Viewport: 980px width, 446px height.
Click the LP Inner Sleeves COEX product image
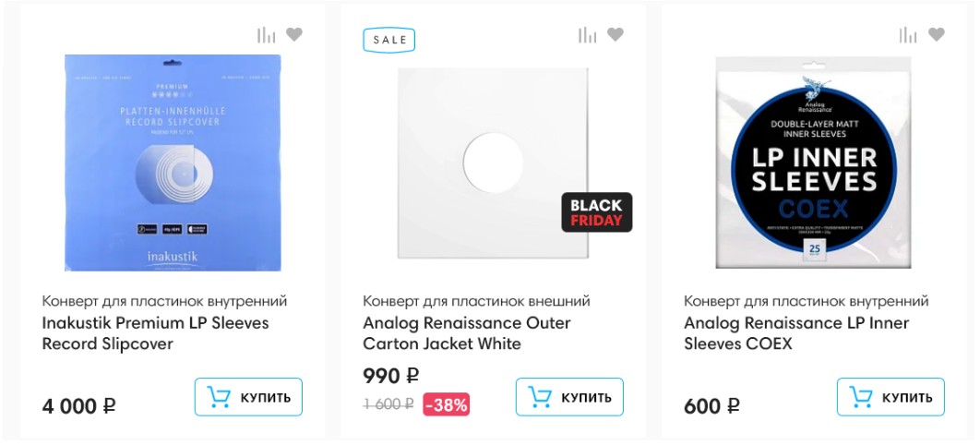pyautogui.click(x=813, y=162)
